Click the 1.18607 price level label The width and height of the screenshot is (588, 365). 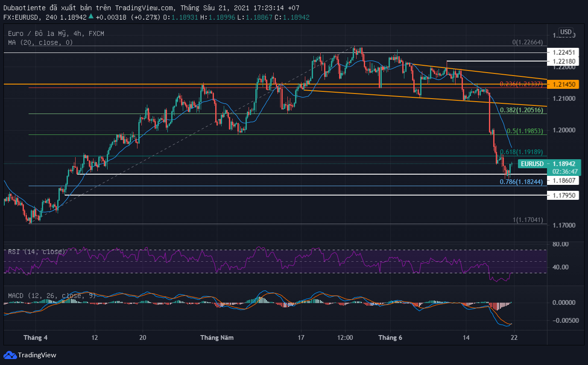click(x=564, y=181)
